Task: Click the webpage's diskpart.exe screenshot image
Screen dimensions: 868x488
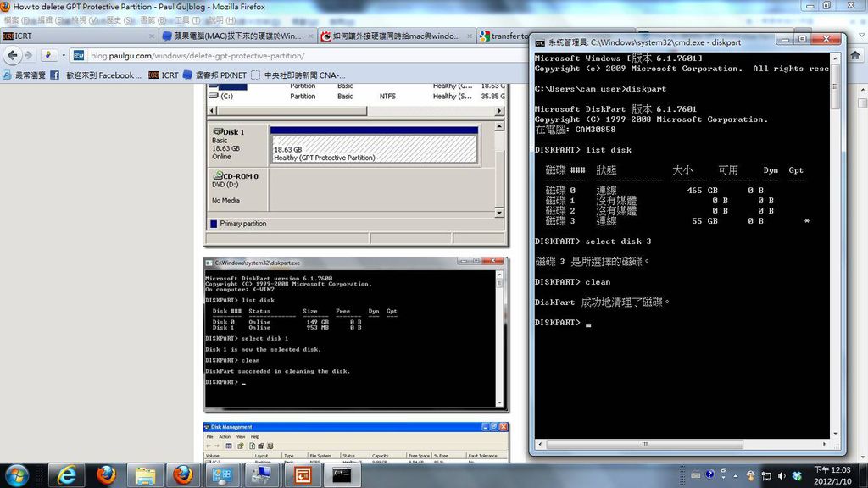Action: (x=357, y=334)
